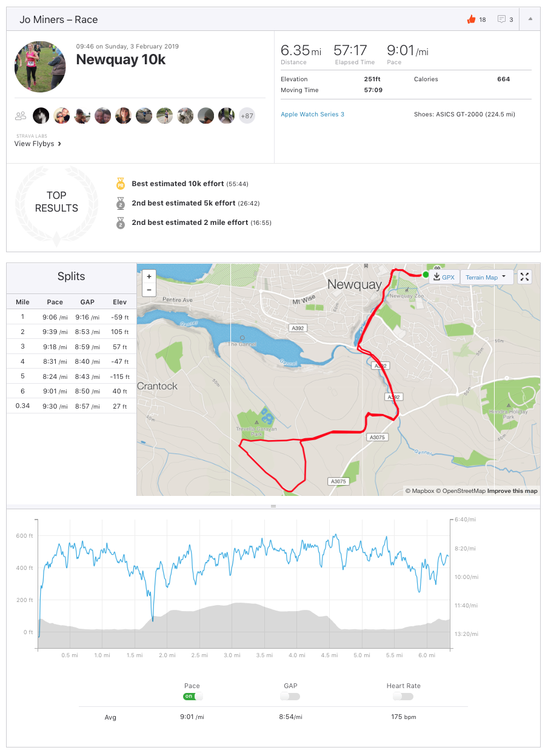Click the 2nd best 5k medal icon
The width and height of the screenshot is (548, 756).
point(121,203)
